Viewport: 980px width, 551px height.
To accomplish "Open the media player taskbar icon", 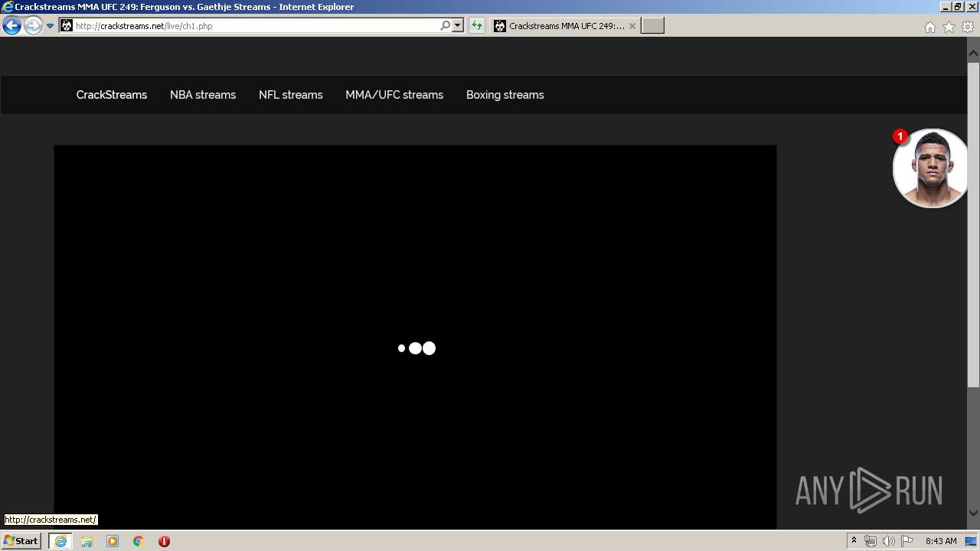I will (113, 541).
